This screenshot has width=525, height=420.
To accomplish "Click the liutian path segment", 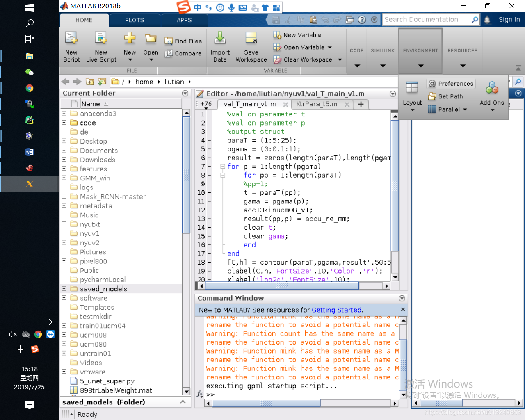I will 174,82.
